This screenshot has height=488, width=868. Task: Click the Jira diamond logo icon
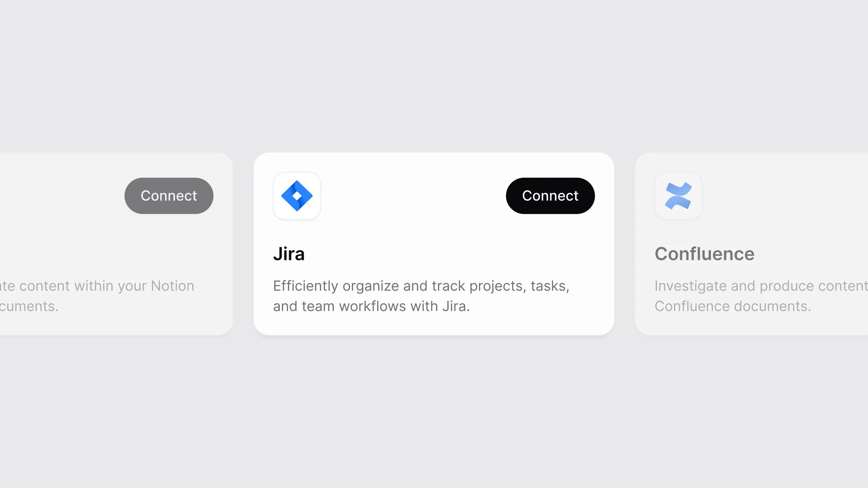[297, 196]
